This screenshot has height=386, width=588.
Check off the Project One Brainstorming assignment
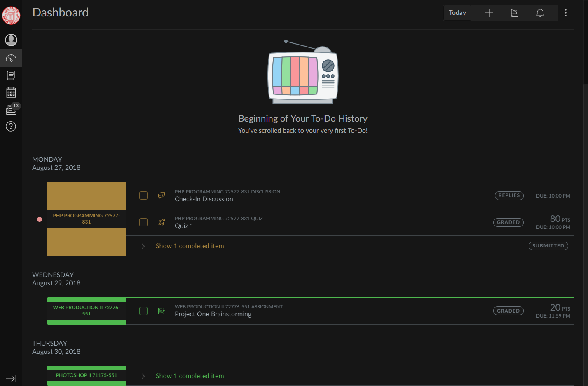pyautogui.click(x=143, y=311)
